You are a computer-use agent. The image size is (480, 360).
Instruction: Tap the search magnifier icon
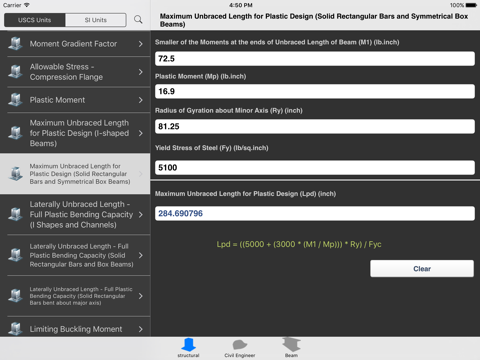tap(138, 19)
